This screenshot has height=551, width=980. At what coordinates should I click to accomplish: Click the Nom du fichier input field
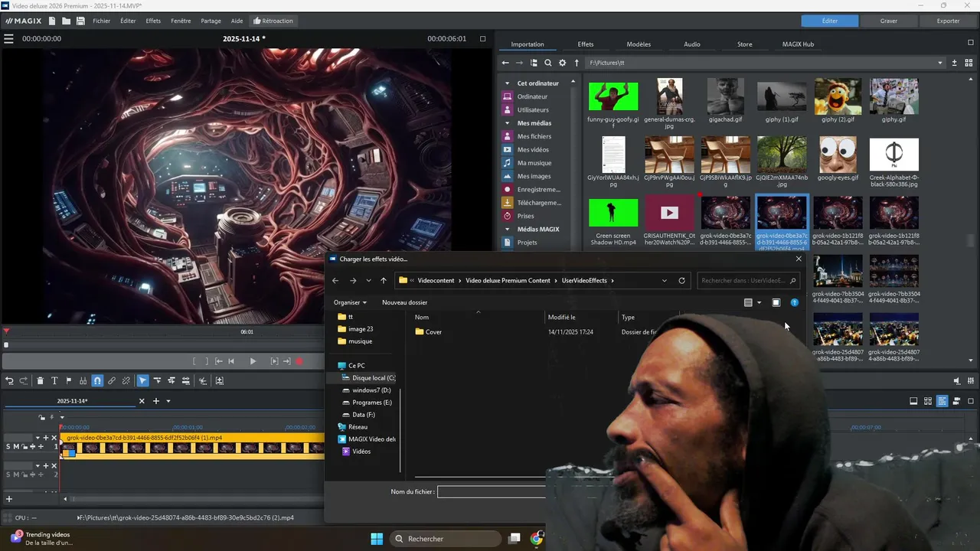pos(492,491)
